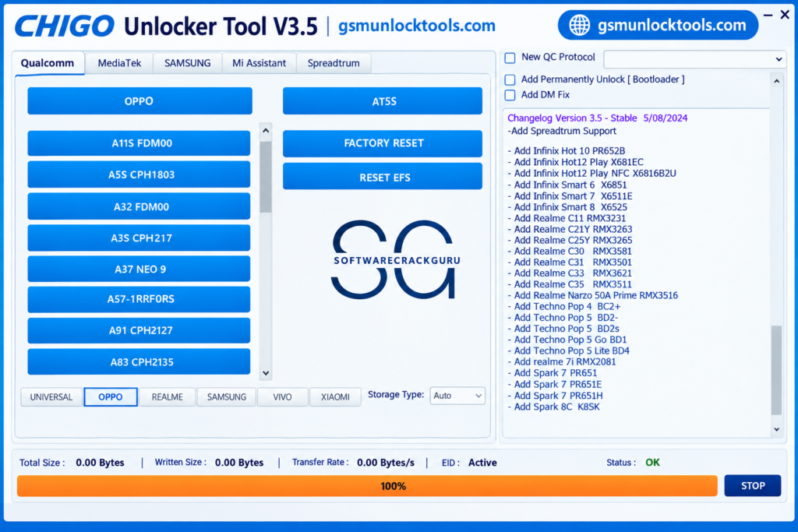The height and width of the screenshot is (532, 798).
Task: Open gsmunlocktools.com blue pill link
Action: pos(658,25)
